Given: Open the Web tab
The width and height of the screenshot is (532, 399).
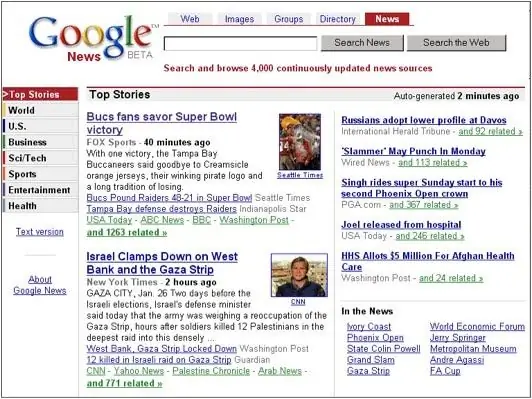Looking at the screenshot, I should click(x=190, y=19).
